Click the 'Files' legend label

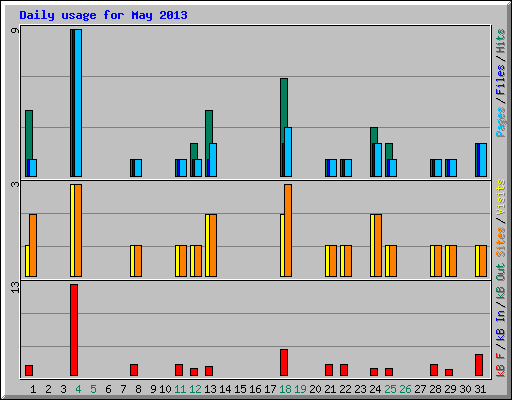click(x=501, y=80)
